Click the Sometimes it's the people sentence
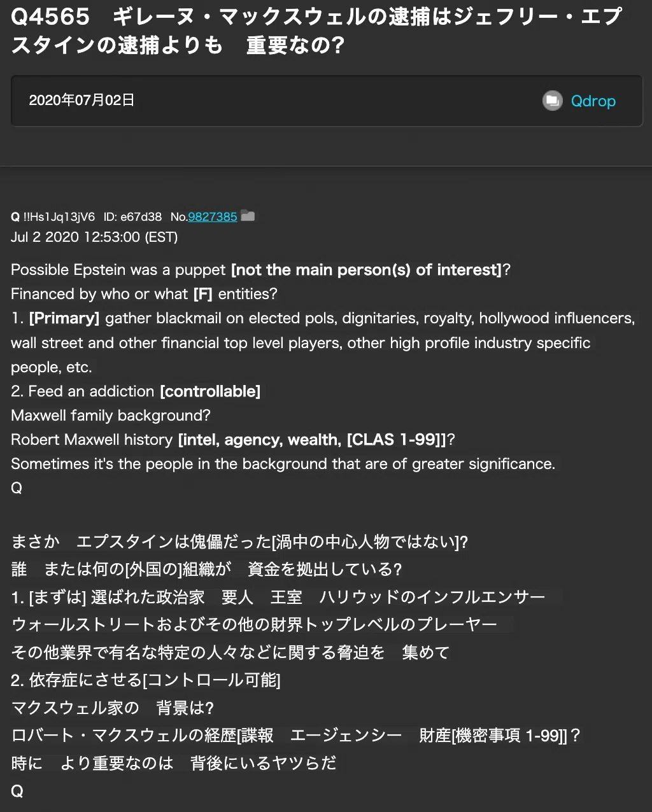652x812 pixels. [x=283, y=464]
